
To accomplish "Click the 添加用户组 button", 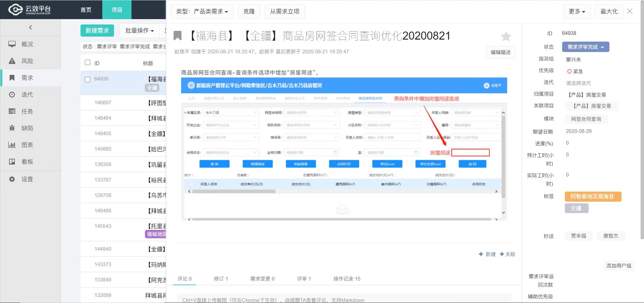I will pyautogui.click(x=619, y=266).
